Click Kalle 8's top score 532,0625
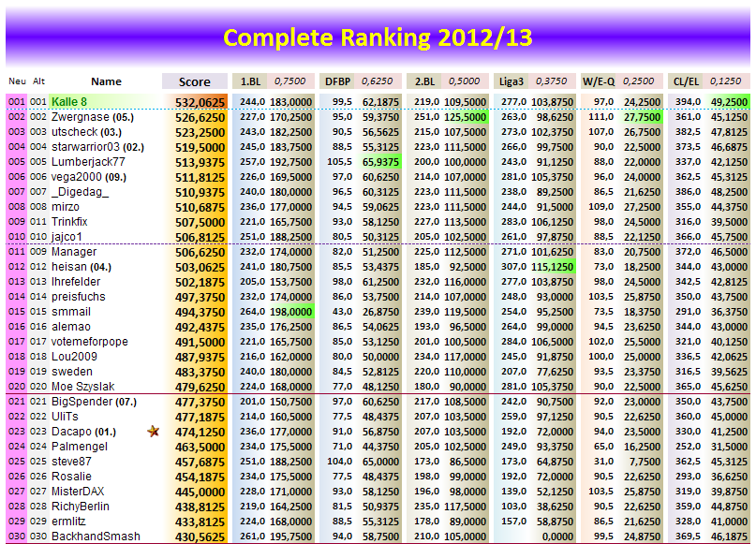 click(x=200, y=102)
